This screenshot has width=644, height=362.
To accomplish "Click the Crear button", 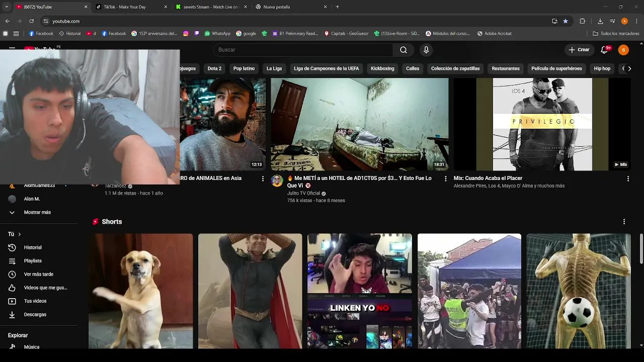I will coord(579,50).
